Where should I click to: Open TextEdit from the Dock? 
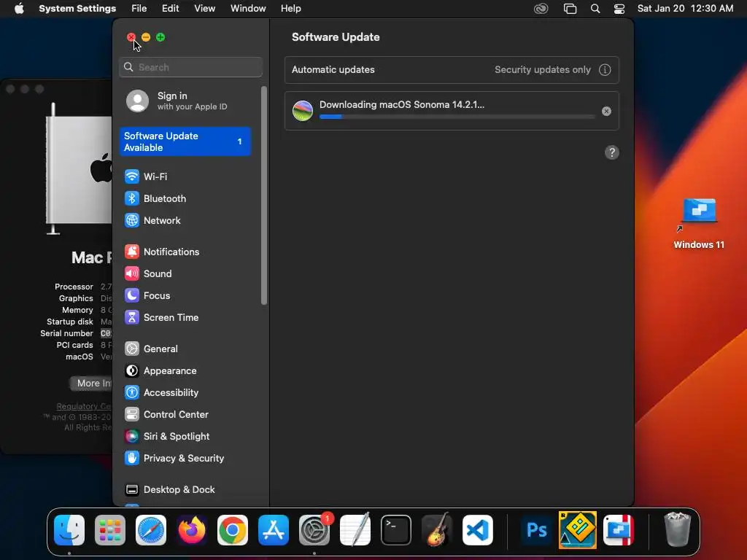coord(355,529)
